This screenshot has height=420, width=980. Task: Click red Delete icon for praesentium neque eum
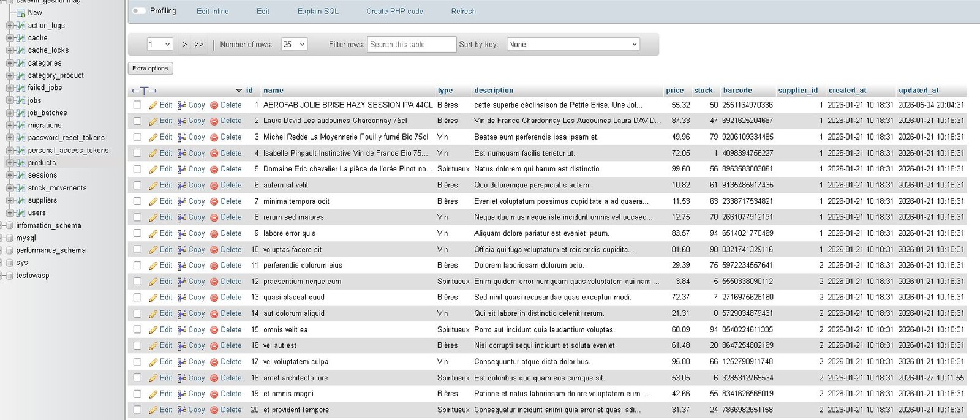point(214,282)
